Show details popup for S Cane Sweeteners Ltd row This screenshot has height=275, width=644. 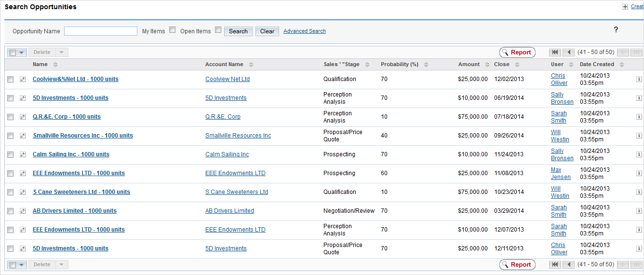click(x=639, y=192)
